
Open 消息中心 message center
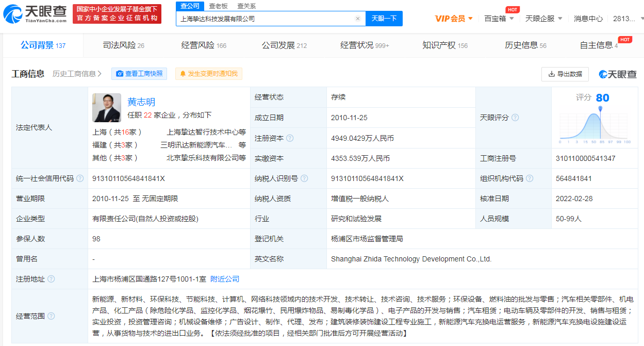pos(588,19)
